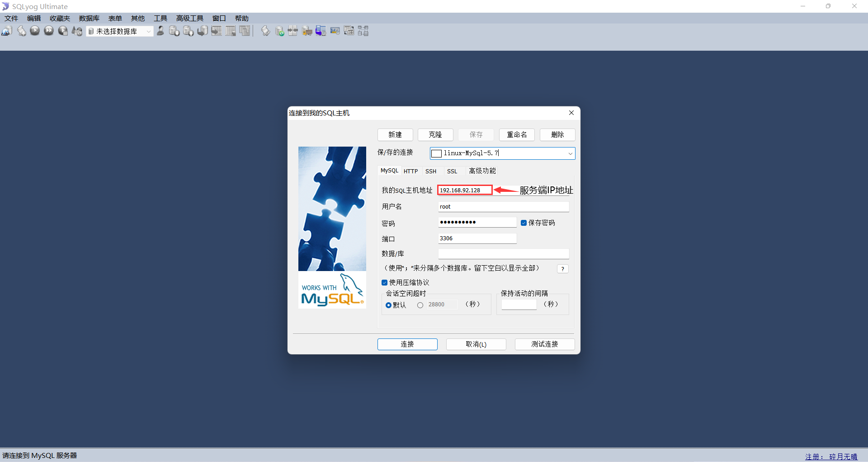The image size is (868, 462).
Task: Click the 删除 button
Action: (557, 134)
